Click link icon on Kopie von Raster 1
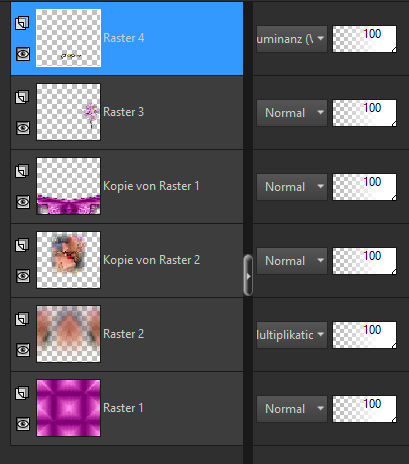The image size is (409, 464). [22, 171]
